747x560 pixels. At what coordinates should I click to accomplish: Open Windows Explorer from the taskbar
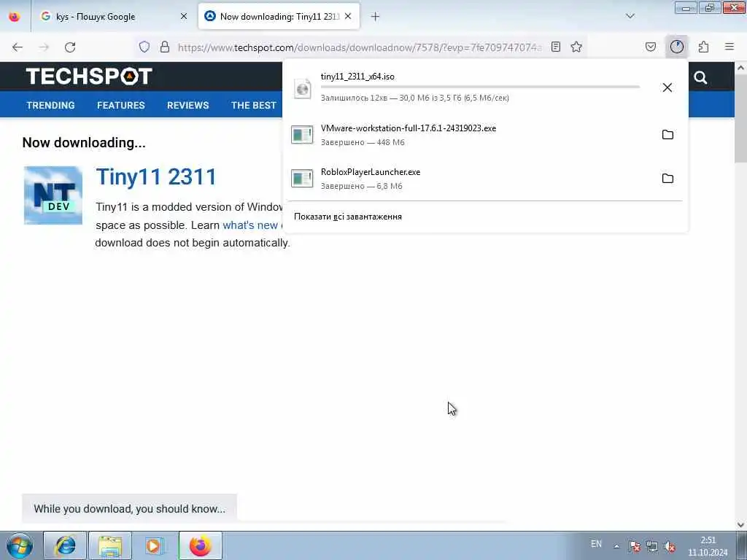(x=110, y=545)
